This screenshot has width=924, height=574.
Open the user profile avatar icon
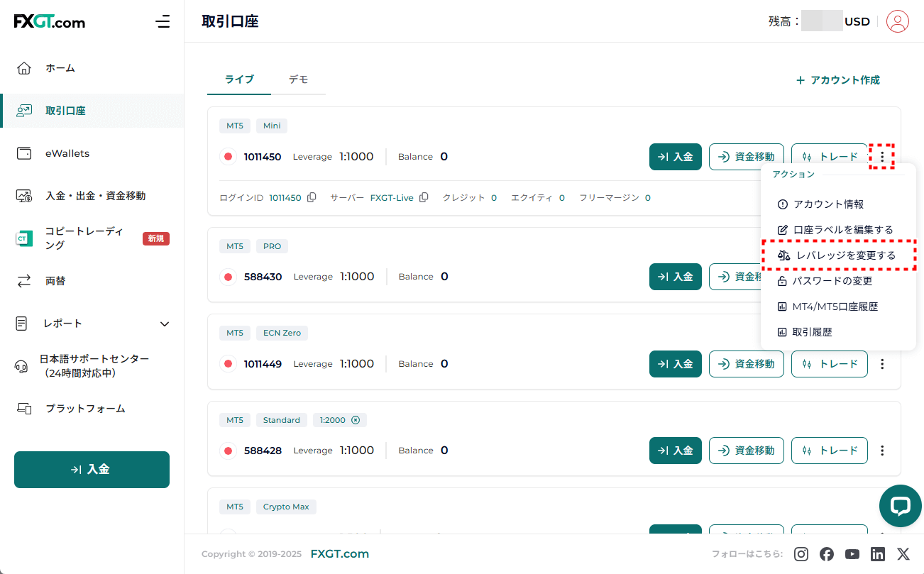tap(898, 21)
